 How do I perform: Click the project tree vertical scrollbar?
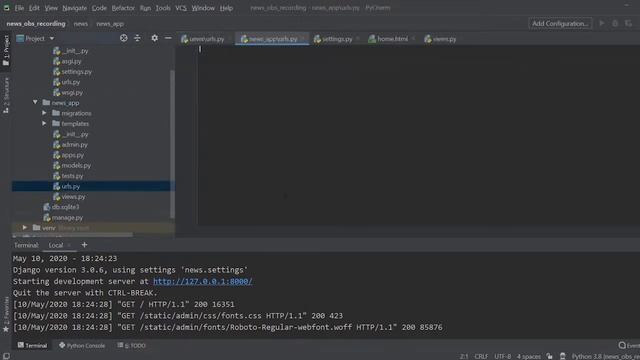coord(172,144)
